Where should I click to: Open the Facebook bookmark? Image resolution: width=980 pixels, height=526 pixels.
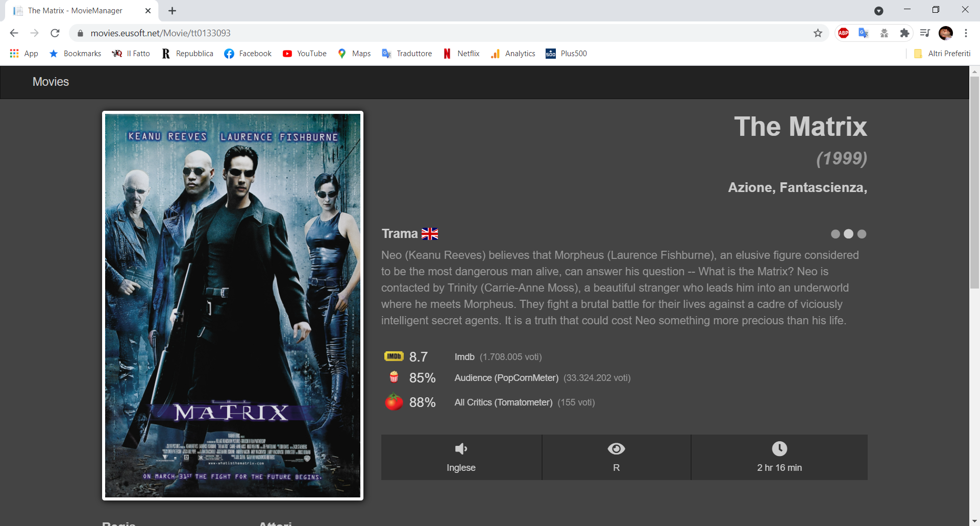tap(248, 54)
